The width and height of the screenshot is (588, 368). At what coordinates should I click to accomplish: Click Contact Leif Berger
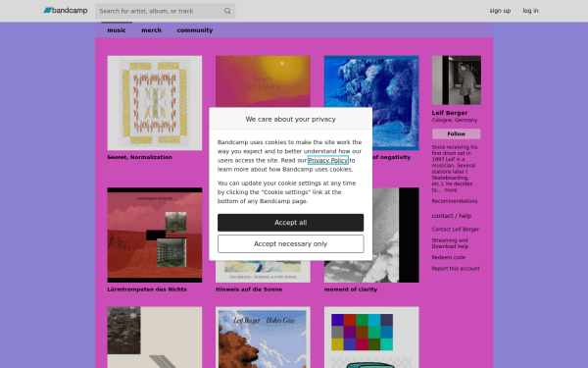pyautogui.click(x=456, y=229)
